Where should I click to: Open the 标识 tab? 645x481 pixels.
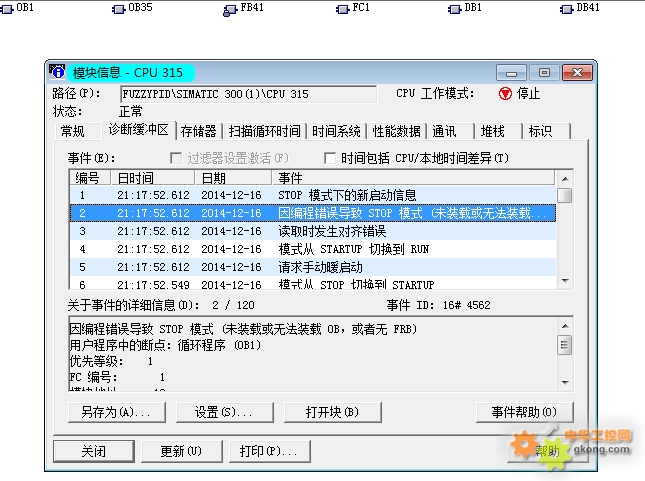(546, 131)
